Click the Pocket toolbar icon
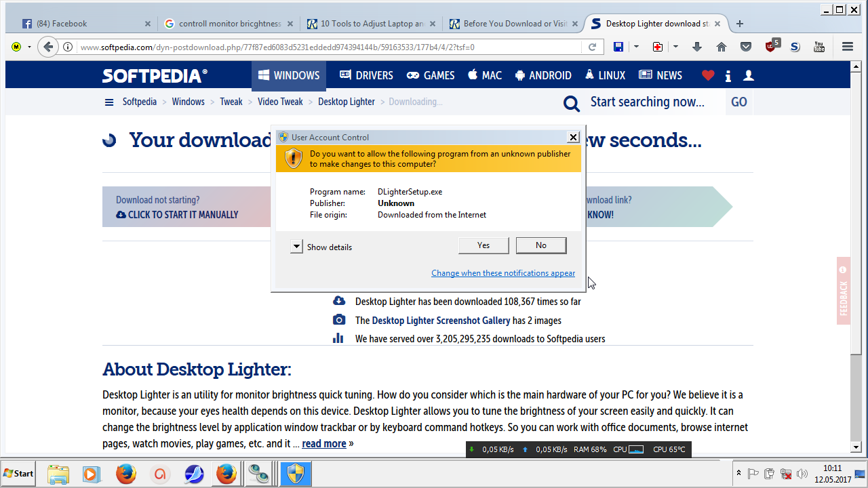This screenshot has width=868, height=488. (746, 47)
